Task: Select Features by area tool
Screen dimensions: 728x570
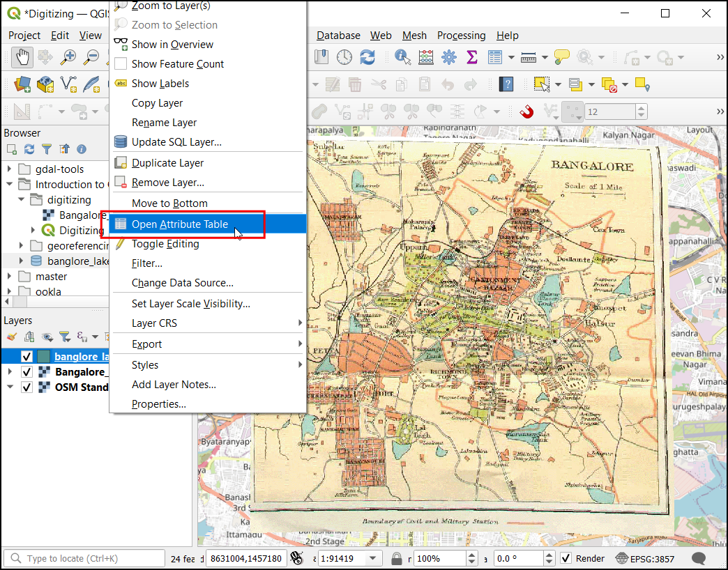Action: (x=541, y=84)
